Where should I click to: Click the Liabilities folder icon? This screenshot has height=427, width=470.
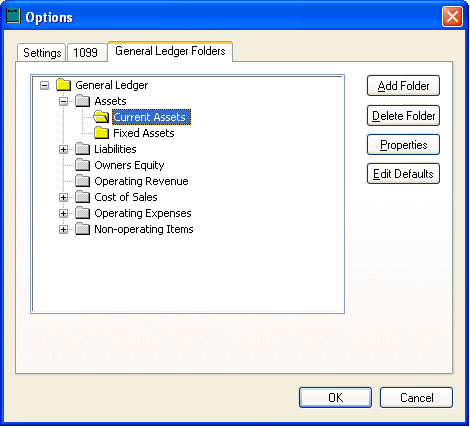(82, 149)
